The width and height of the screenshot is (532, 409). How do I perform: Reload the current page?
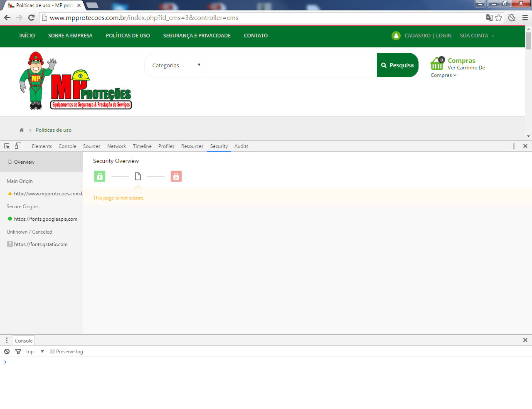[31, 17]
